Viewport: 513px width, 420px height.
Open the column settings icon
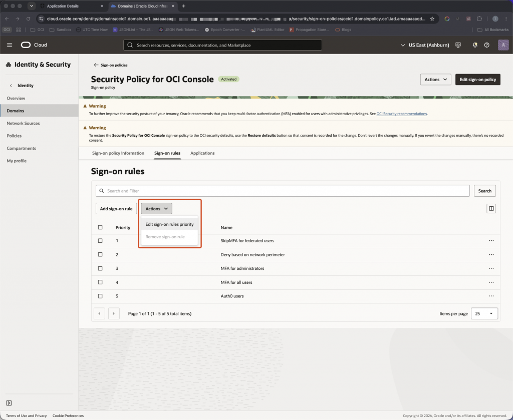(491, 209)
